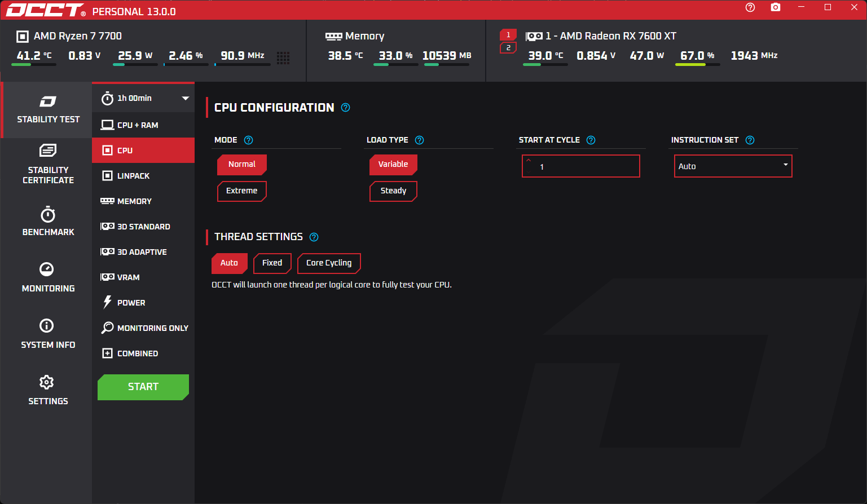Click the CPU chip icon beside AMD Ryzen 7 7700
The height and width of the screenshot is (504, 867).
23,37
